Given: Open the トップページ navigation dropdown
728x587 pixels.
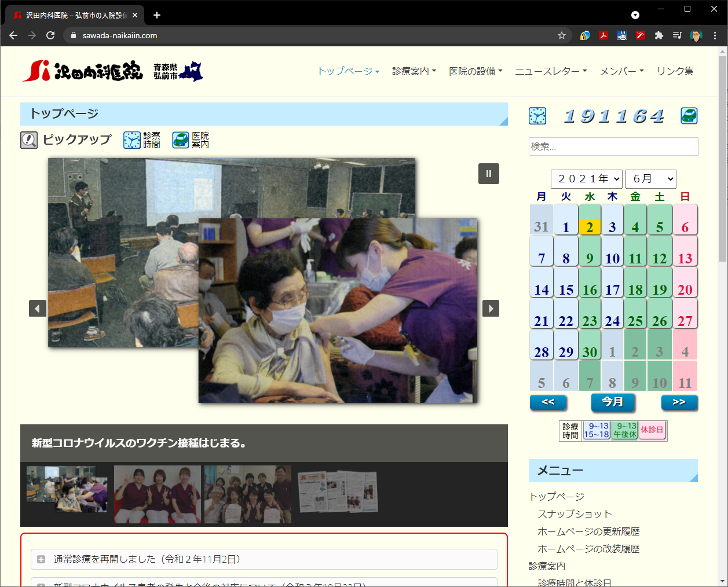Looking at the screenshot, I should tap(348, 71).
